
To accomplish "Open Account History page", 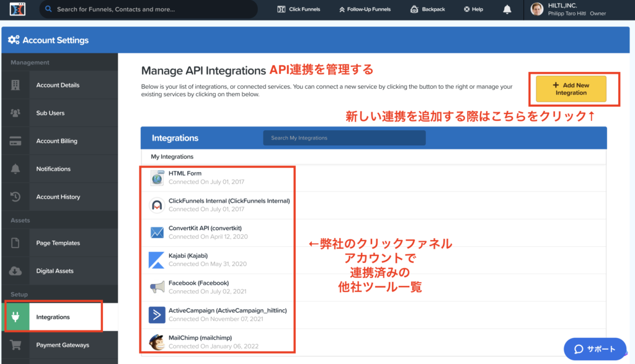I will tap(60, 197).
